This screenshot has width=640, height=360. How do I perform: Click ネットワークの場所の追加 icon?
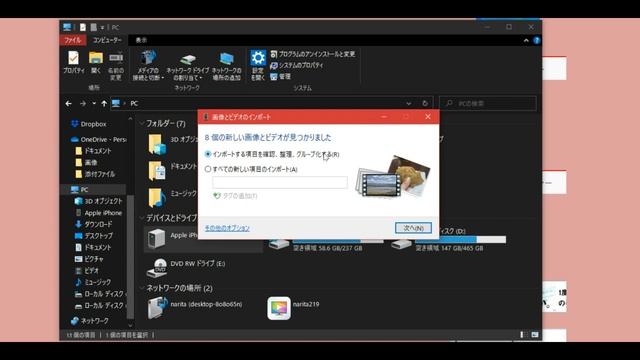coord(227,65)
